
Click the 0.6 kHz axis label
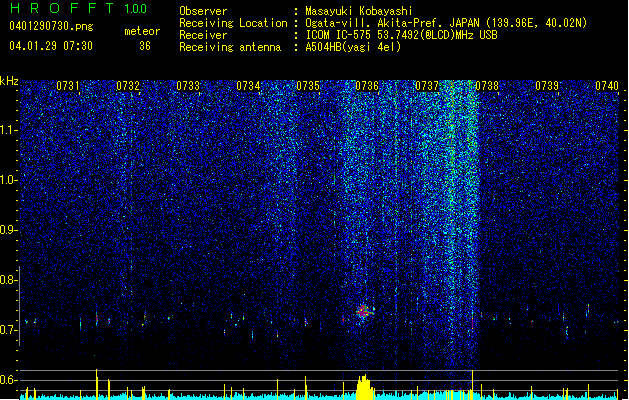(8, 380)
